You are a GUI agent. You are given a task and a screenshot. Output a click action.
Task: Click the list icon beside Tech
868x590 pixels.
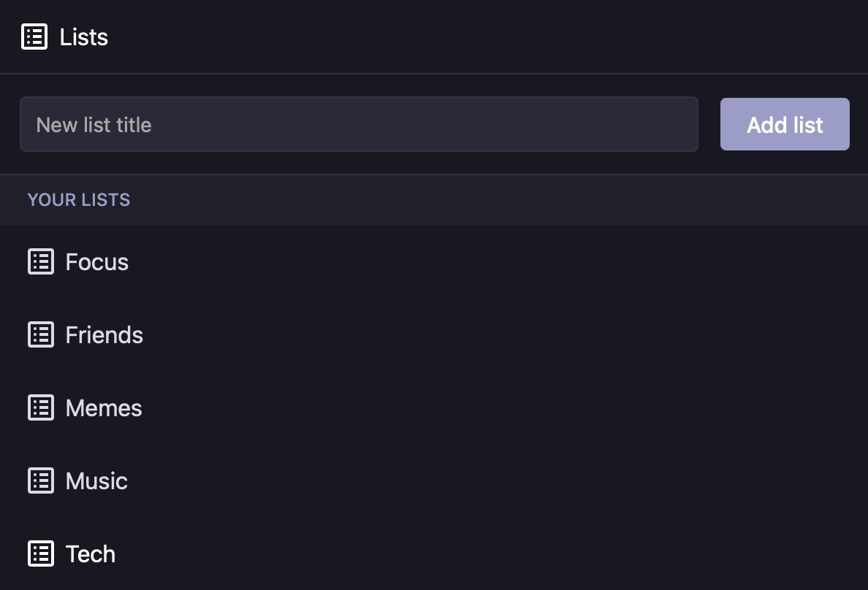click(x=41, y=554)
